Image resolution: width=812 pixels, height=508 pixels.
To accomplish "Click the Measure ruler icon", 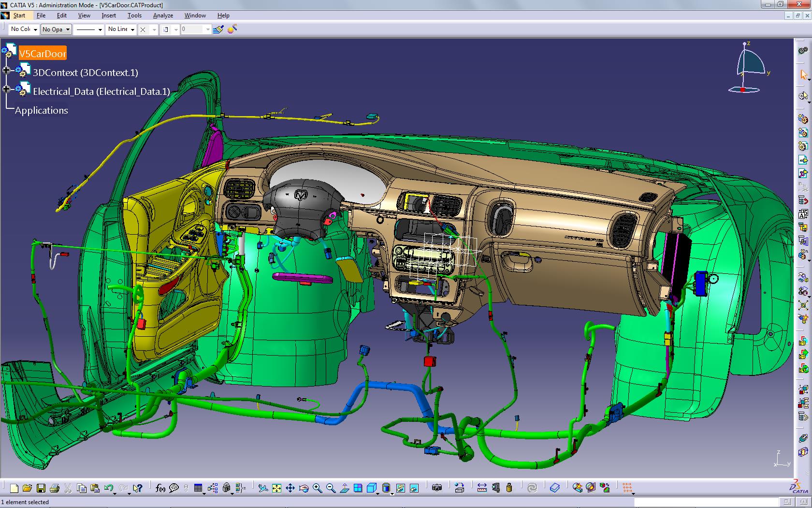I will (482, 488).
